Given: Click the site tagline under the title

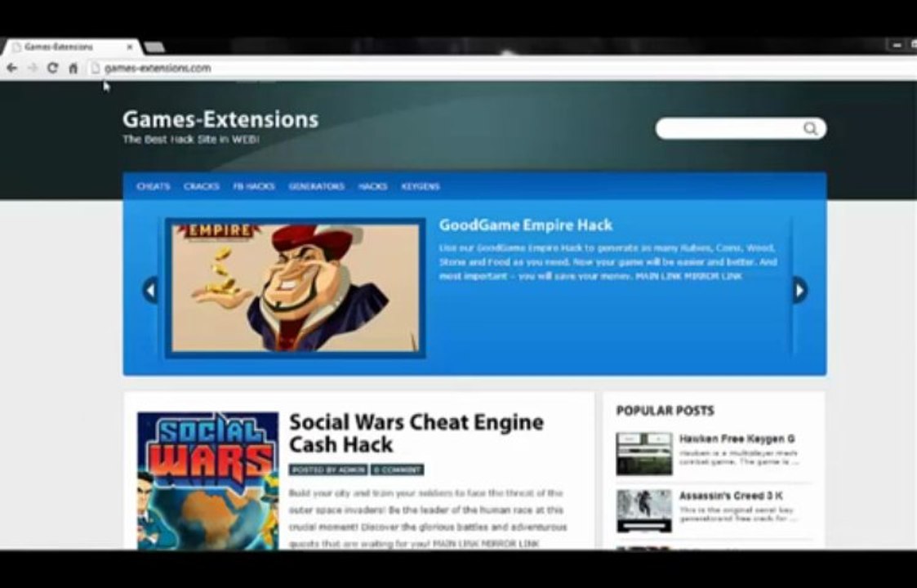Looking at the screenshot, I should (190, 140).
